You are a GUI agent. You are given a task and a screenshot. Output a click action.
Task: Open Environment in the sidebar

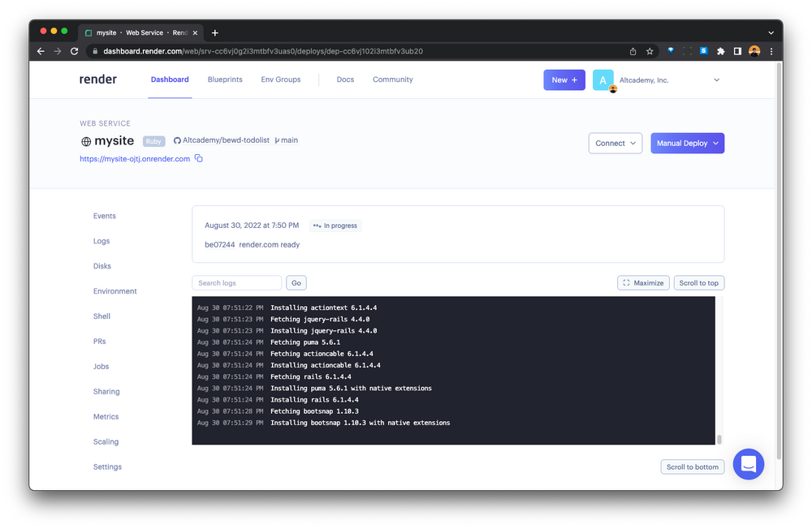pos(115,291)
